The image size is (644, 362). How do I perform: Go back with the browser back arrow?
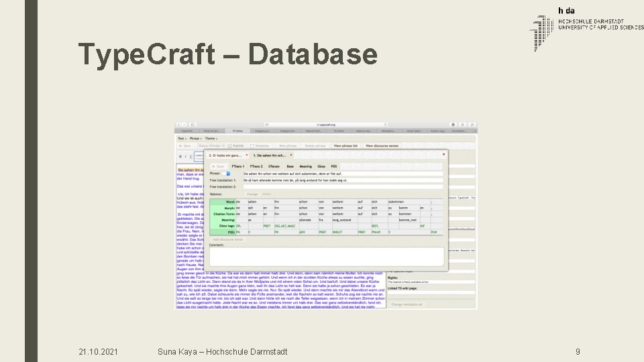[x=178, y=125]
